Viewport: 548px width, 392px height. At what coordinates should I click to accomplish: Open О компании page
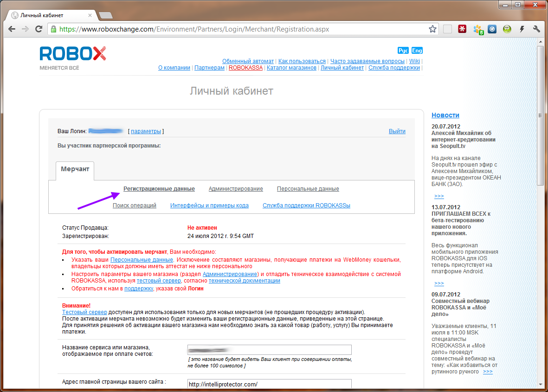pos(174,68)
